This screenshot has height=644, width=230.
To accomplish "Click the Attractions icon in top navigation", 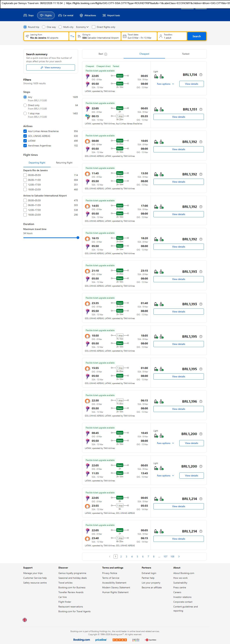I will click(x=81, y=16).
